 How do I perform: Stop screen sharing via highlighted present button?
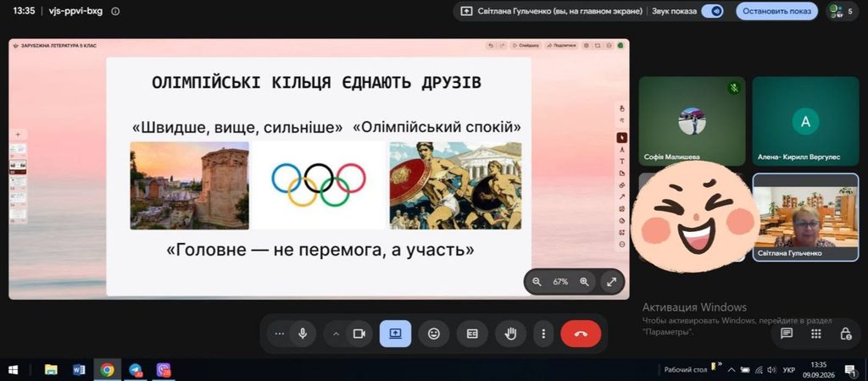395,334
